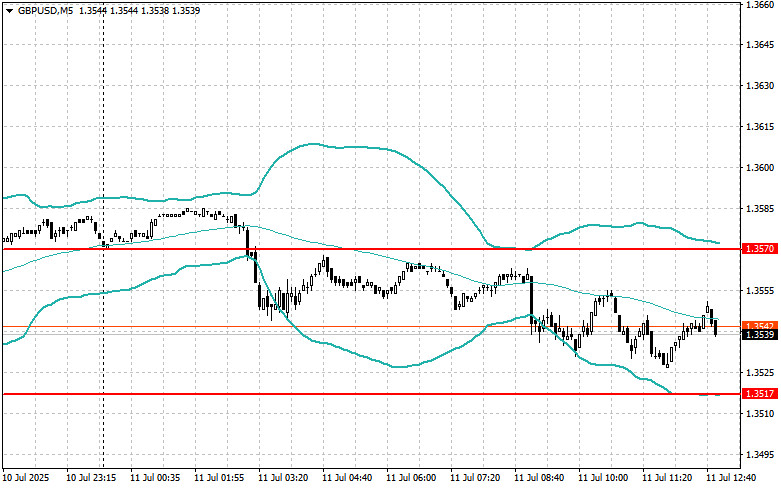
Task: Click the 11 Jul 11:20 time label
Action: pos(667,478)
